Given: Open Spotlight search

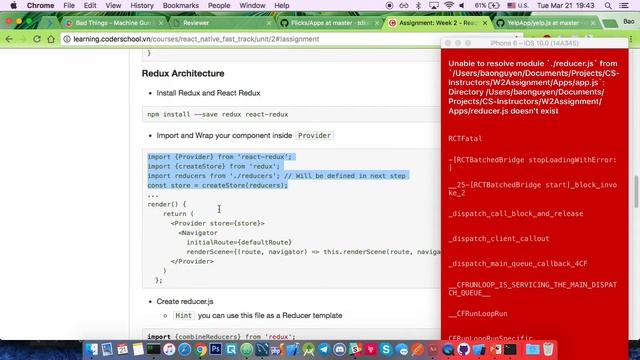Looking at the screenshot, I should point(608,5).
